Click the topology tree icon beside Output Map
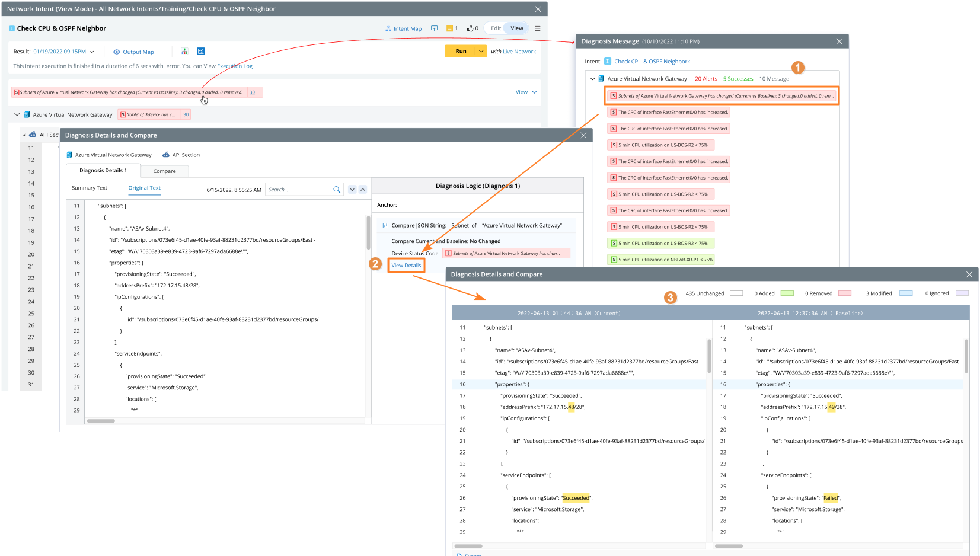This screenshot has width=980, height=556. click(184, 52)
